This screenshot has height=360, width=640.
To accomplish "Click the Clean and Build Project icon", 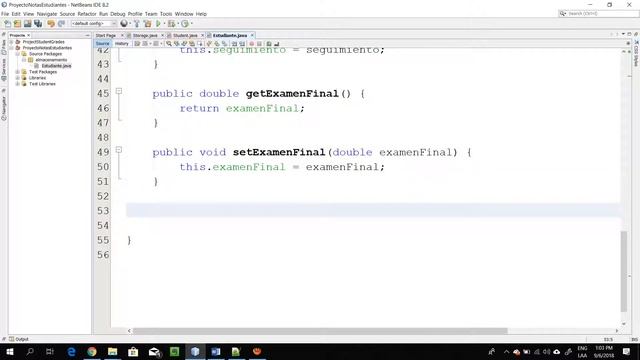I will (147, 24).
